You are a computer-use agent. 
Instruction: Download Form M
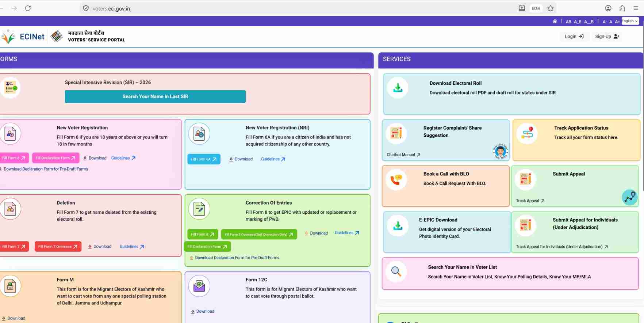point(14,318)
